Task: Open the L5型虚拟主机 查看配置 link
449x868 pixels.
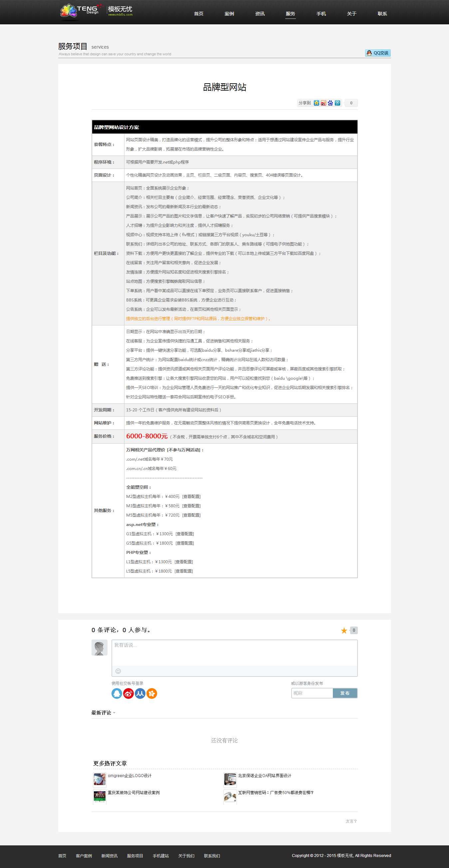Action: pyautogui.click(x=184, y=571)
